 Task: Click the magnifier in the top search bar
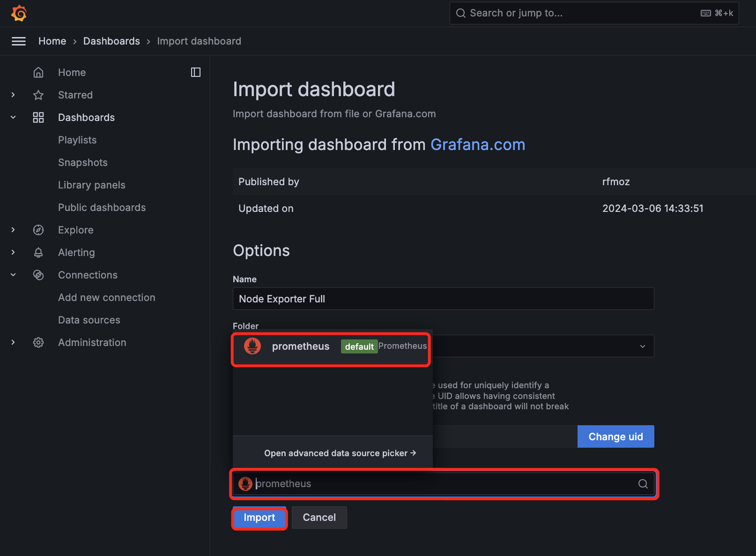(x=461, y=13)
